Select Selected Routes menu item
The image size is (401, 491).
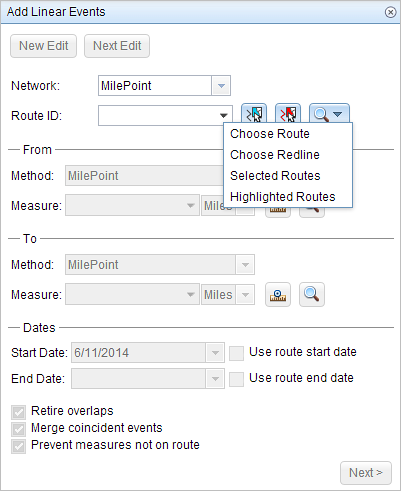pyautogui.click(x=288, y=176)
